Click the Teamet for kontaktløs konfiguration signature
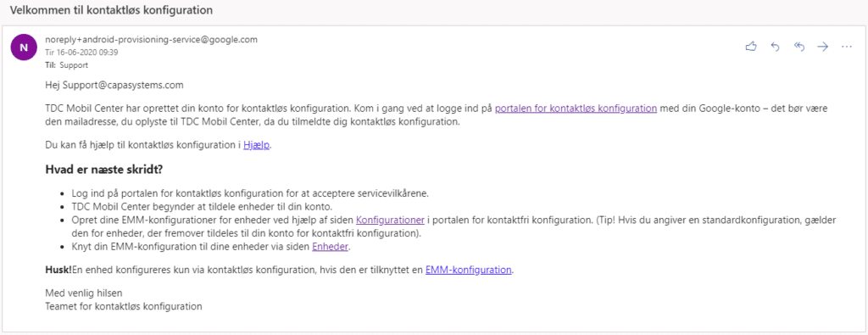This screenshot has width=868, height=335. tap(124, 305)
